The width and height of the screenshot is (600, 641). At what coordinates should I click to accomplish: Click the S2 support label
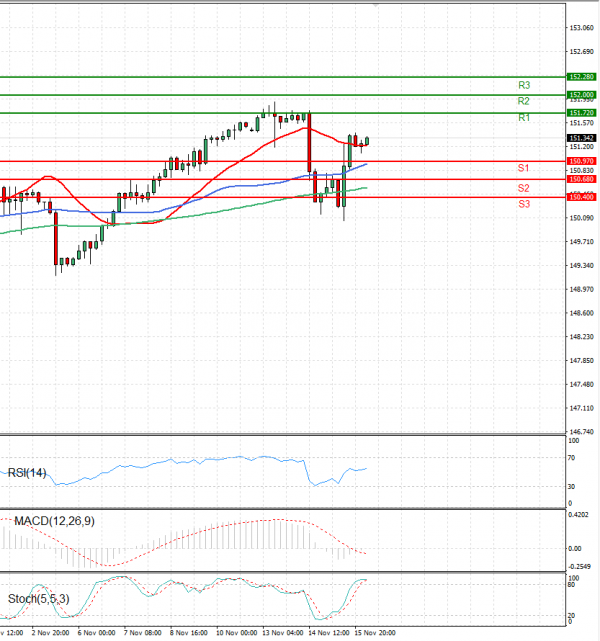click(523, 188)
